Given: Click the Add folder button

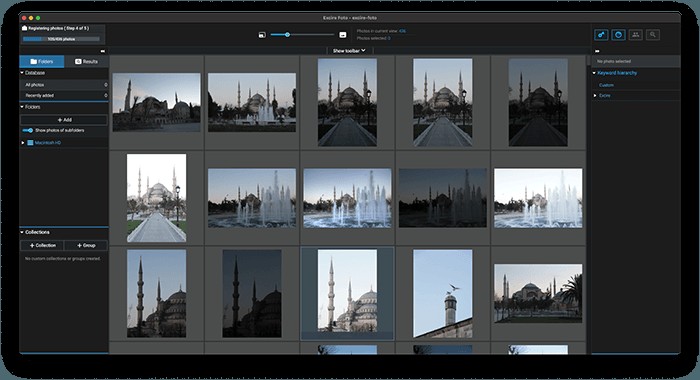Looking at the screenshot, I should 64,120.
